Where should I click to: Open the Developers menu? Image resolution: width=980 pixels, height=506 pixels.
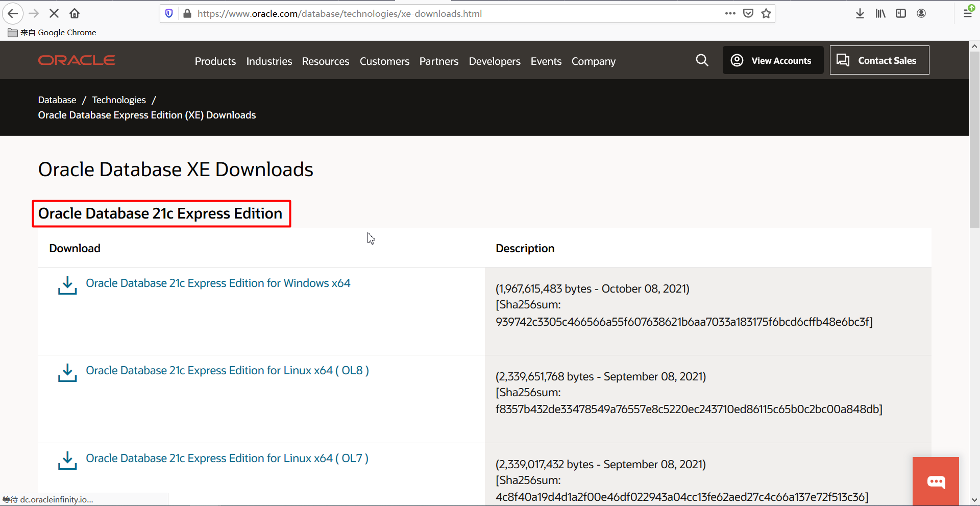click(495, 61)
